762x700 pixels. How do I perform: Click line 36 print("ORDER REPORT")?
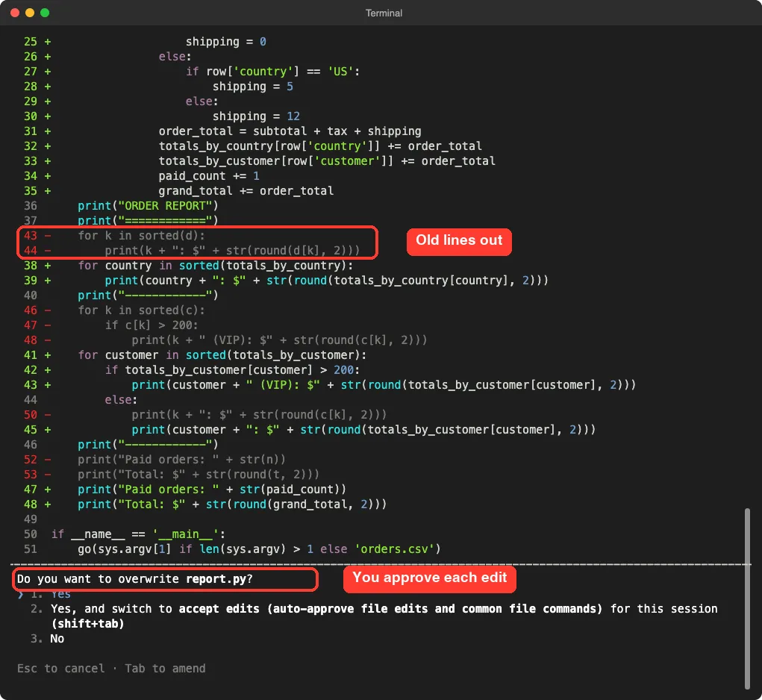pyautogui.click(x=149, y=206)
